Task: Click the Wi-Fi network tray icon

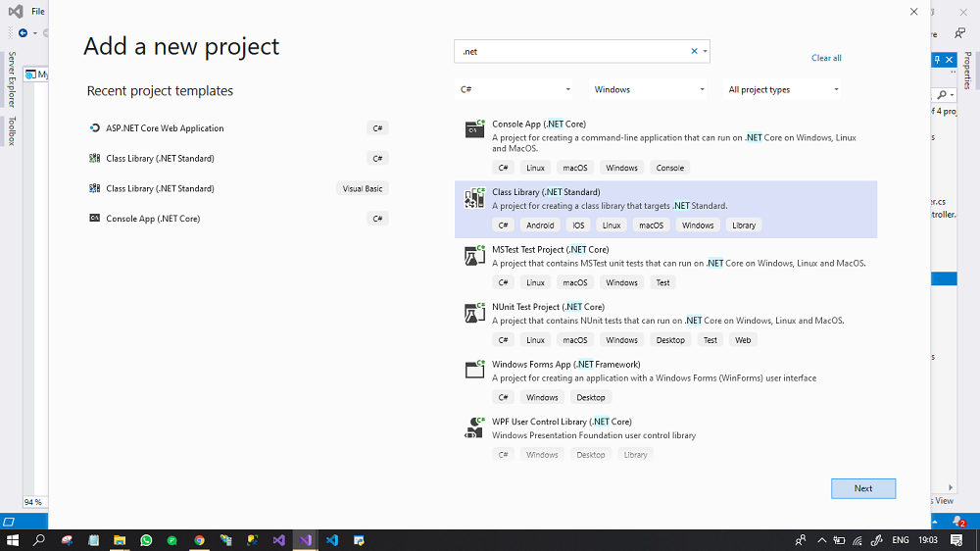Action: [x=857, y=540]
